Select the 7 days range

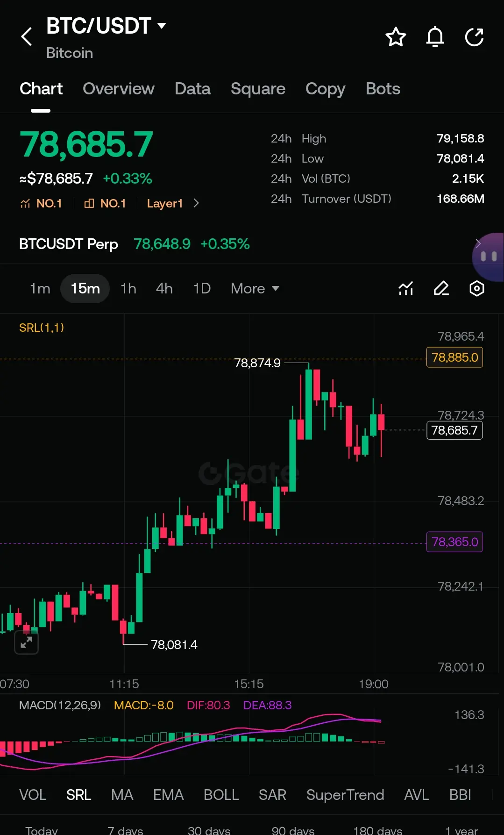point(125,830)
